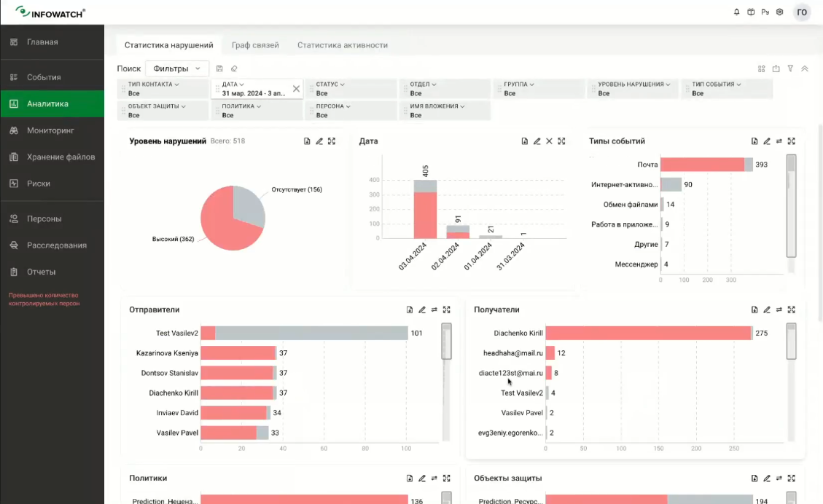Collapse filter panel with double chevron
Viewport: 823px width, 504px height.
click(x=805, y=68)
